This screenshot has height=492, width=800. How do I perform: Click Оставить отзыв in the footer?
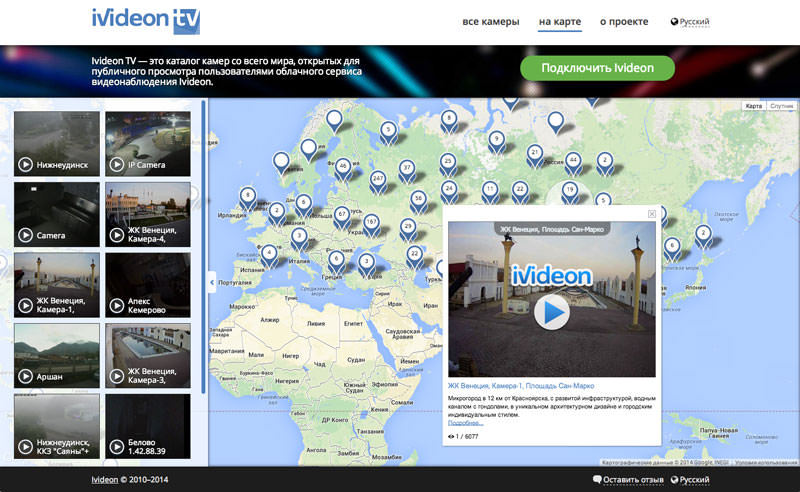[628, 480]
